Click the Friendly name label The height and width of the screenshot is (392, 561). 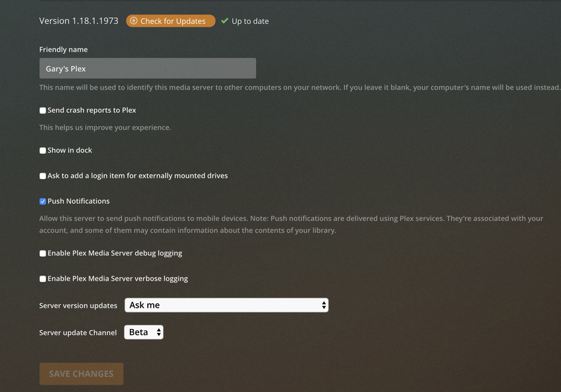63,50
